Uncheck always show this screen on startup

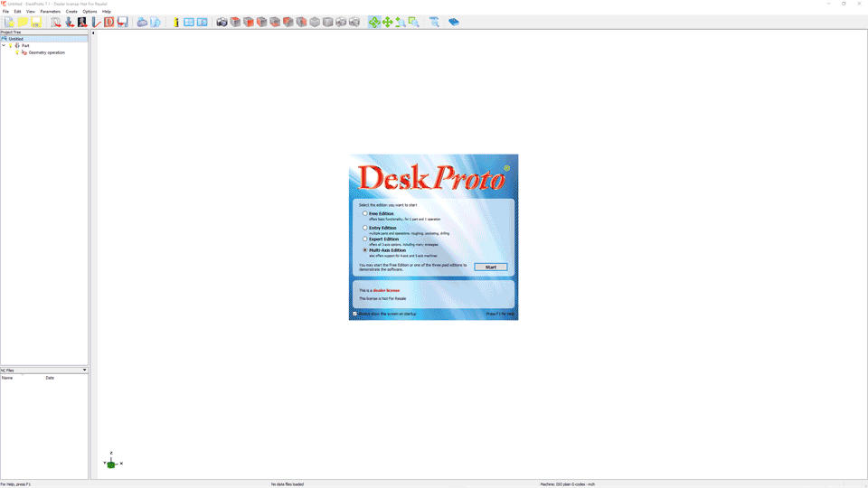355,314
